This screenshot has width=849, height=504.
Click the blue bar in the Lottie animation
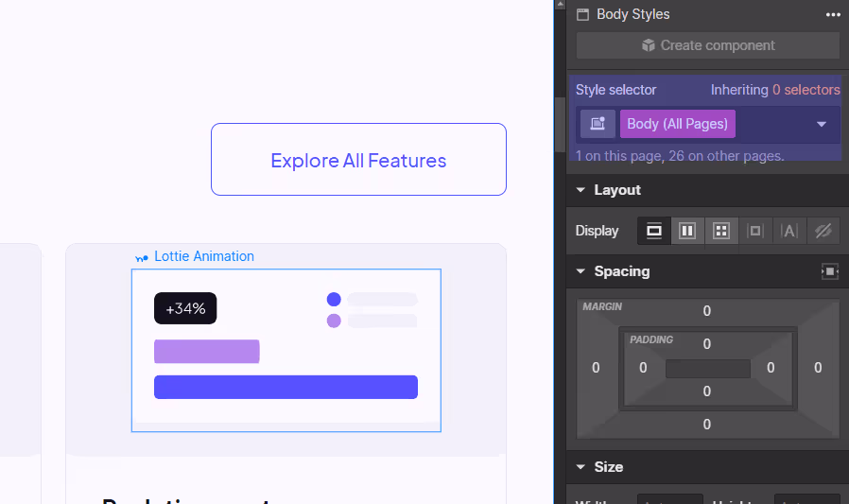pyautogui.click(x=286, y=387)
